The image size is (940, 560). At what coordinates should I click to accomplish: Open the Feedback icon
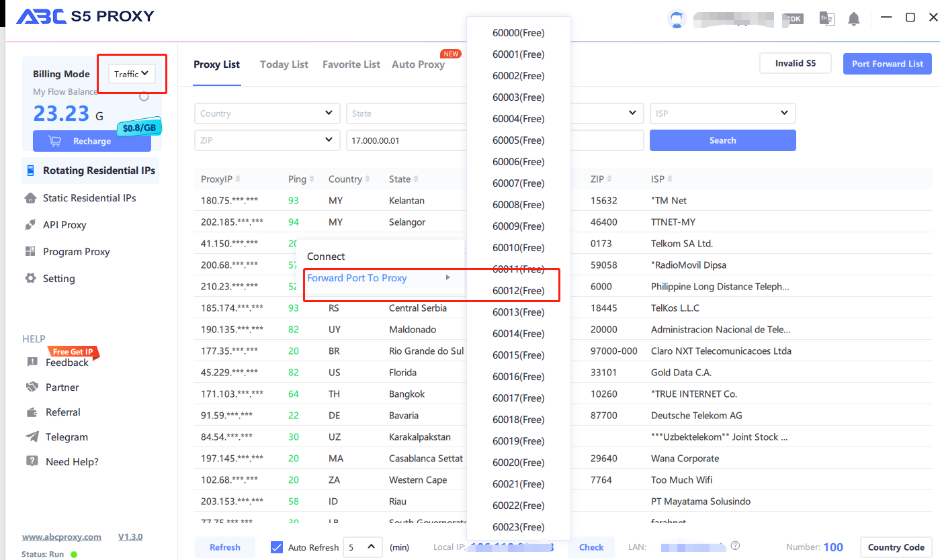(32, 363)
